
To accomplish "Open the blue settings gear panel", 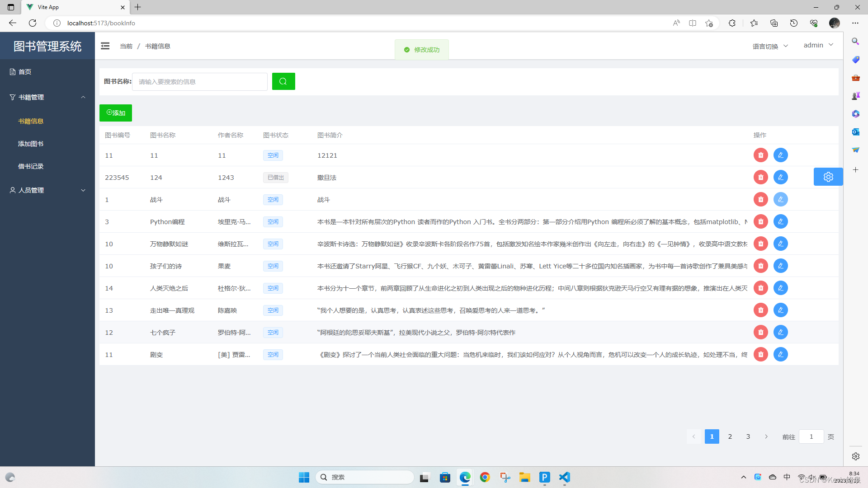I will pos(828,177).
